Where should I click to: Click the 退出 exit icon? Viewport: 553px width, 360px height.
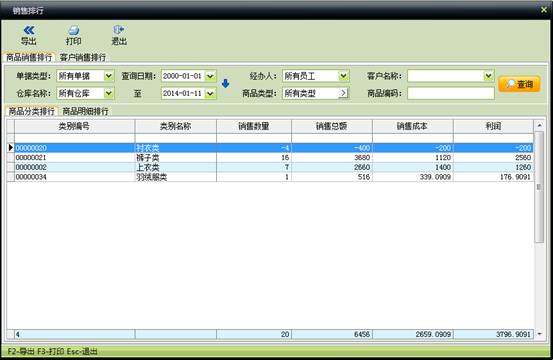click(119, 30)
